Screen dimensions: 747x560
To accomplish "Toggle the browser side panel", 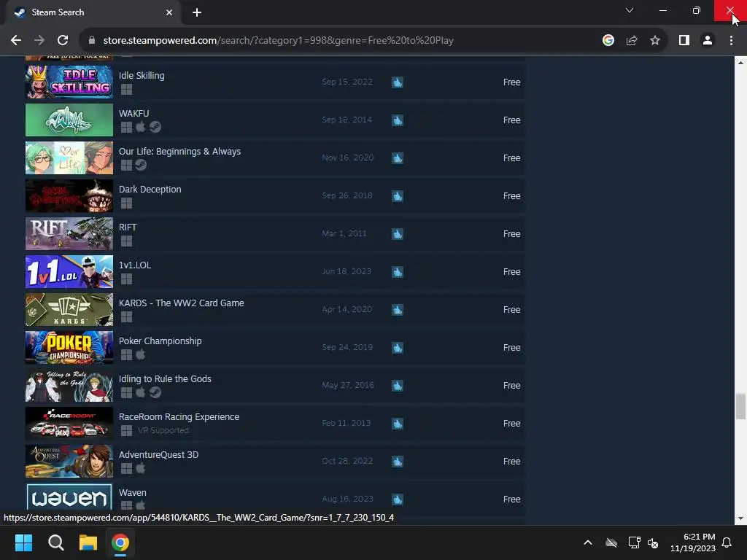I will 684,41.
